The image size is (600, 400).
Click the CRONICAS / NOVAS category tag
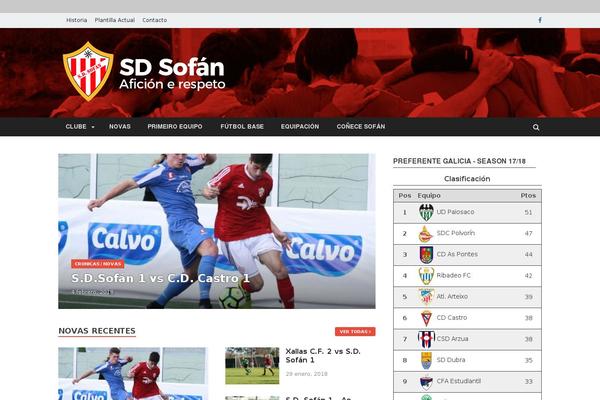click(x=98, y=264)
